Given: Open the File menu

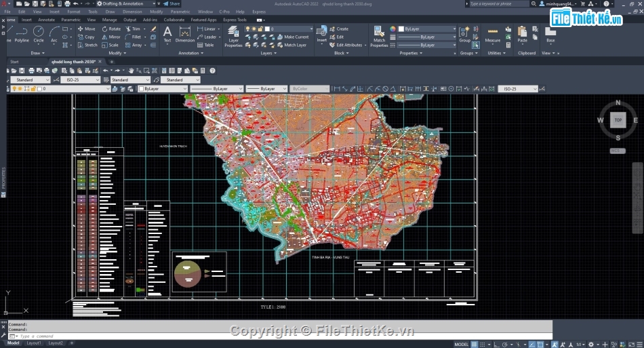Looking at the screenshot, I should point(7,12).
